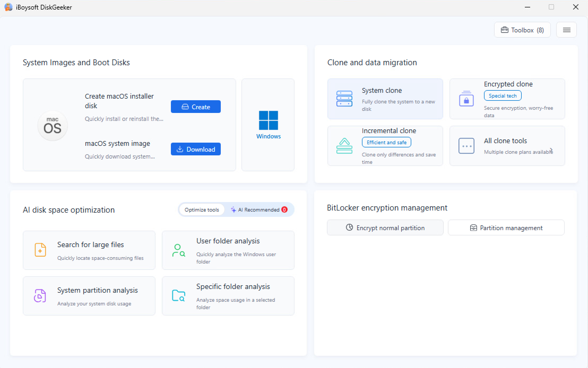This screenshot has width=588, height=368.
Task: Click "Create macOS installer disk" title
Action: click(x=119, y=101)
